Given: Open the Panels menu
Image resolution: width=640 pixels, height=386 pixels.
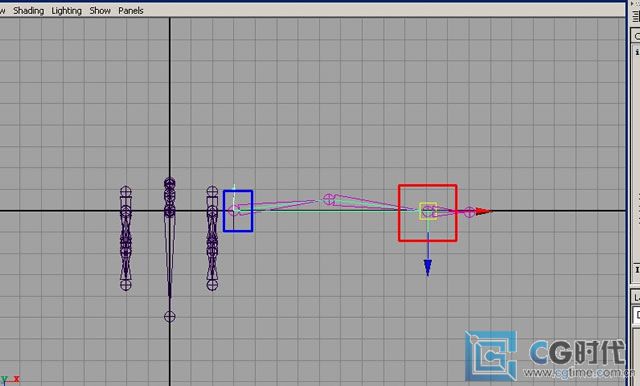Looking at the screenshot, I should click(131, 11).
